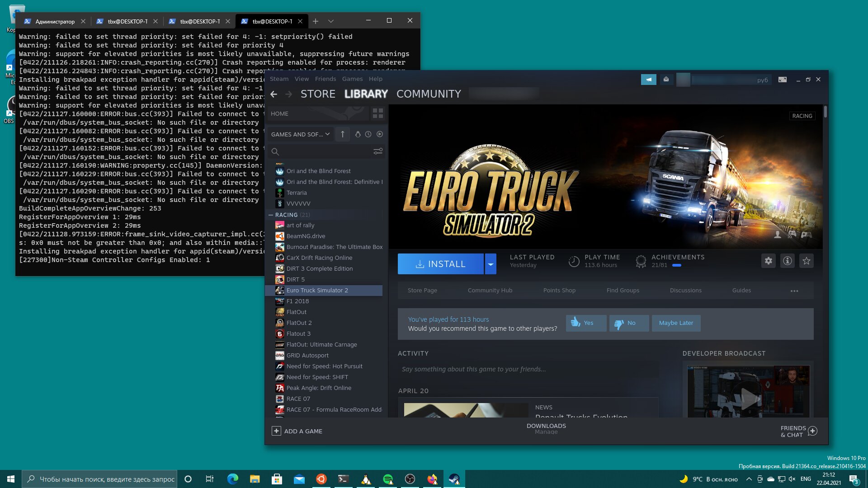Click the info icon for Euro Truck Simulator 2

[787, 260]
